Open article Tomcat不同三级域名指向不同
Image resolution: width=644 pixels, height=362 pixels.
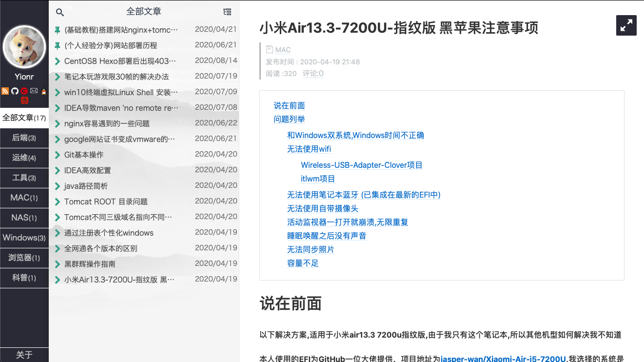coord(118,217)
